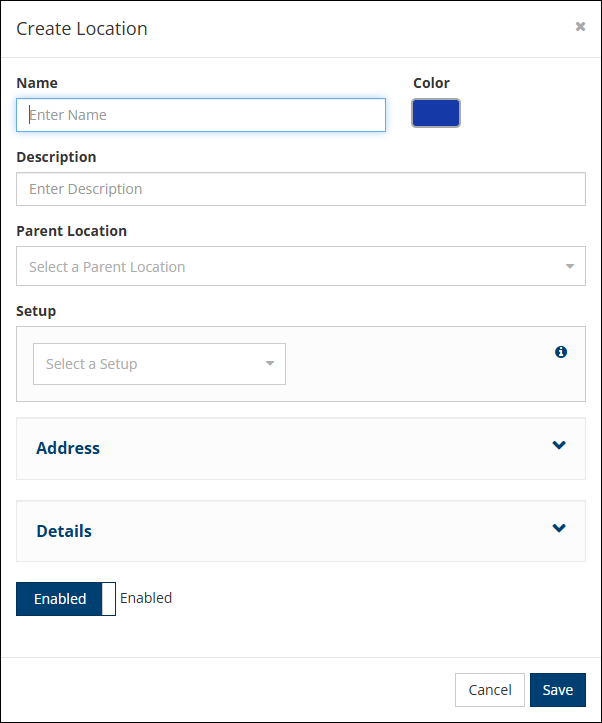The width and height of the screenshot is (602, 723).
Task: Click the Name field label
Action: tap(37, 83)
